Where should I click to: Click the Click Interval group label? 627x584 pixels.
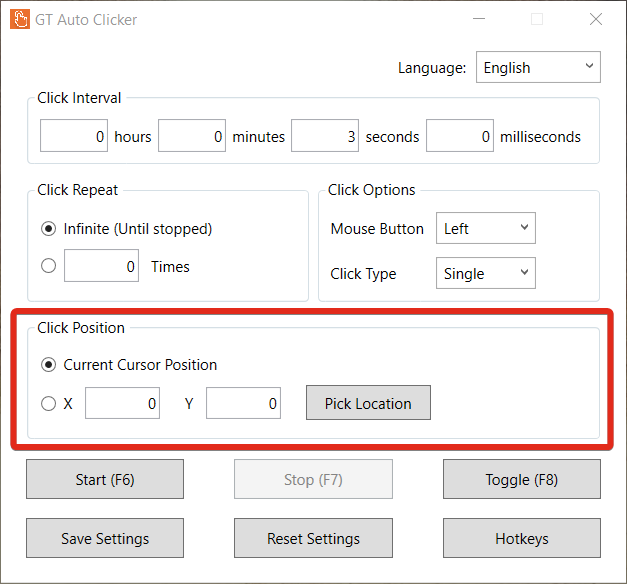[79, 98]
